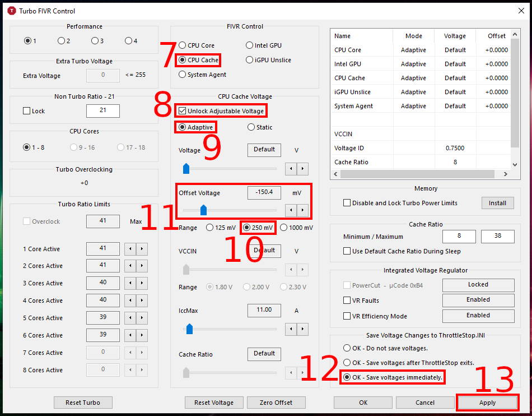Increase 1 Core Active ratio arrow
Screen dimensions: 532x416
142,249
